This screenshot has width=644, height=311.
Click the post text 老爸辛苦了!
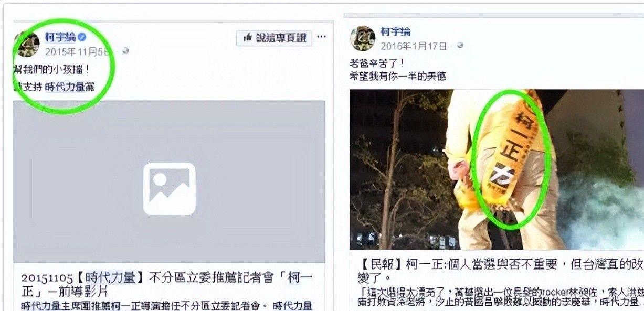(377, 63)
